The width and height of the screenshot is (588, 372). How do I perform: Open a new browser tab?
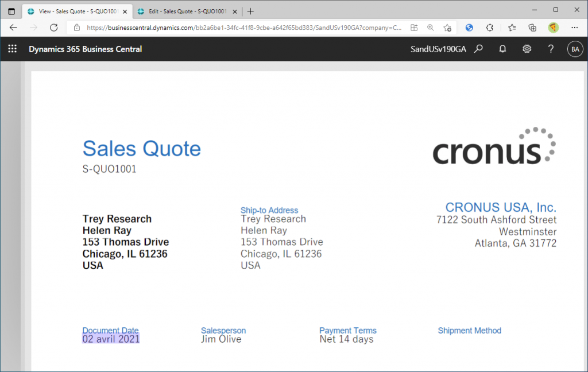pos(250,11)
